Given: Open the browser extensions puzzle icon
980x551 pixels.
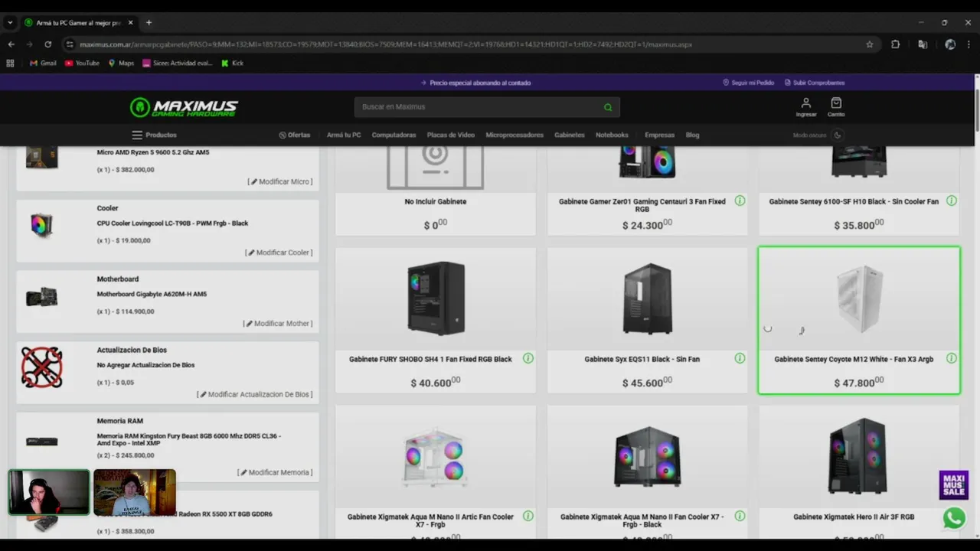Looking at the screenshot, I should 895,44.
